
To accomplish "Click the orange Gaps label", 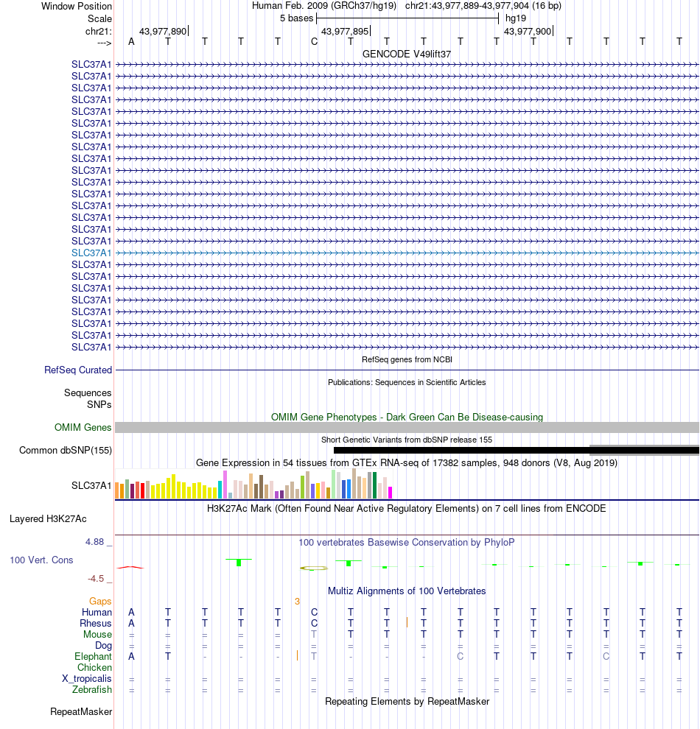I will click(x=100, y=601).
